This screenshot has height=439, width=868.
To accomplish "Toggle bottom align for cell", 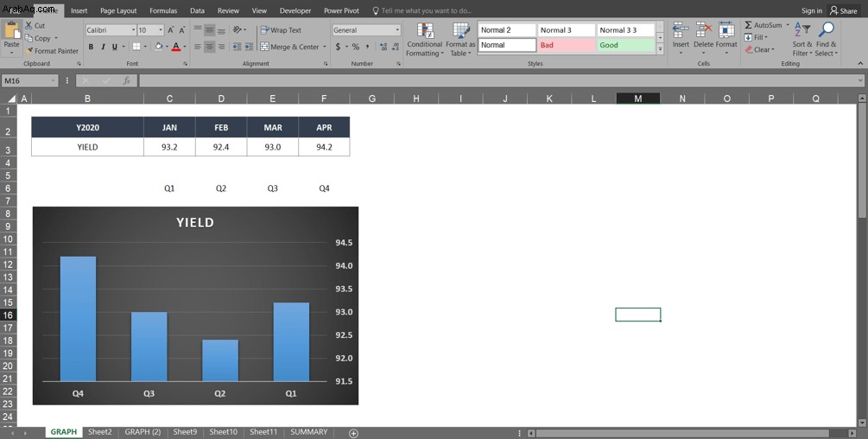I will coord(221,30).
